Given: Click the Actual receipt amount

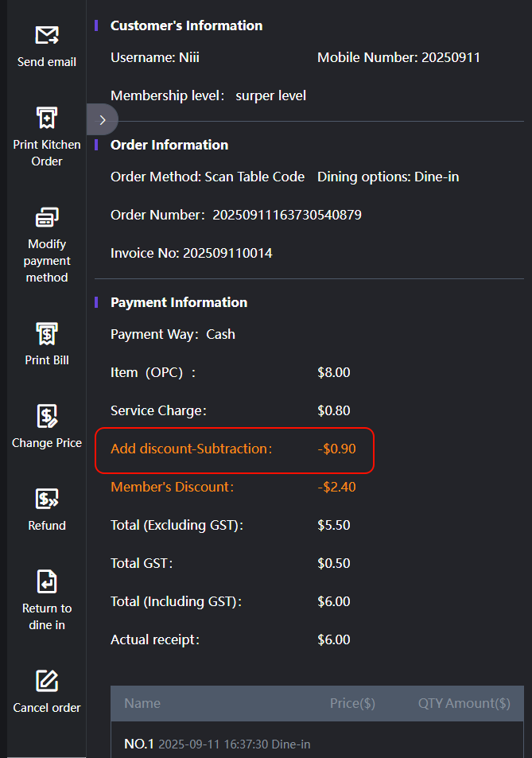Looking at the screenshot, I should (334, 639).
